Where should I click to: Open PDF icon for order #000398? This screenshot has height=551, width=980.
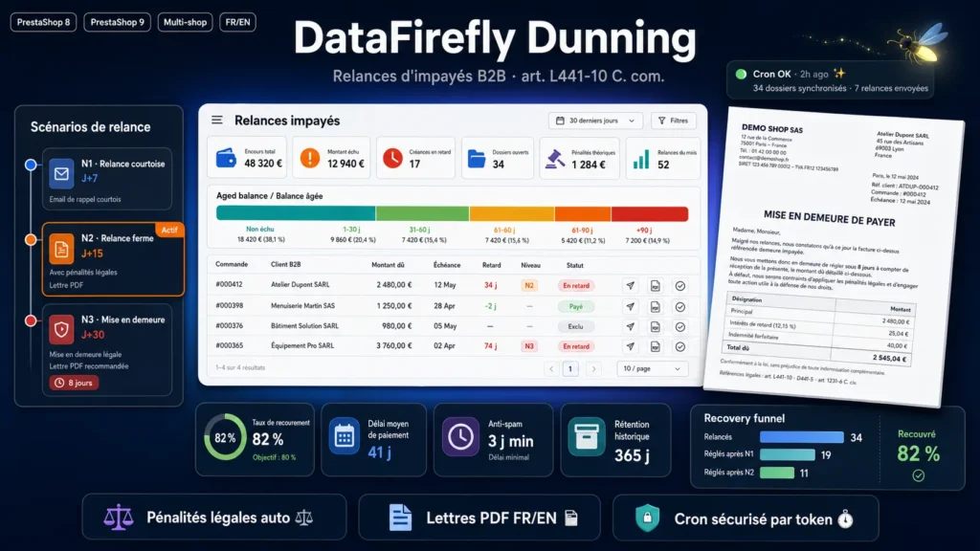pos(655,307)
